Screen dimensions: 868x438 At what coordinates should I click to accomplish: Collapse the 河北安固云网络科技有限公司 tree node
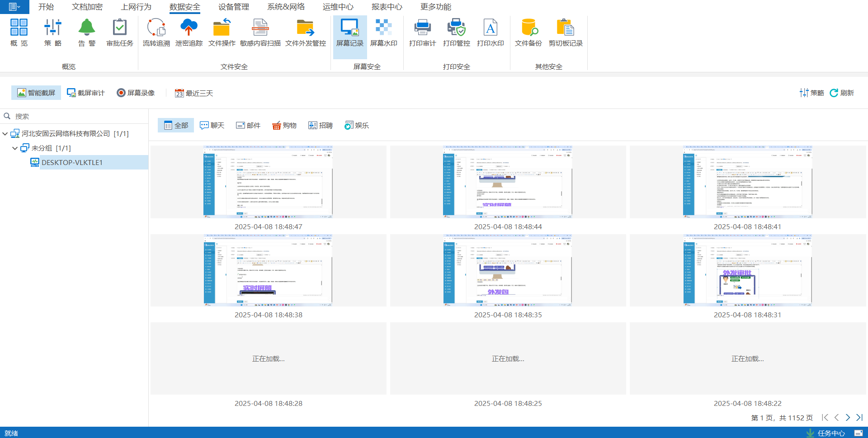(x=5, y=134)
